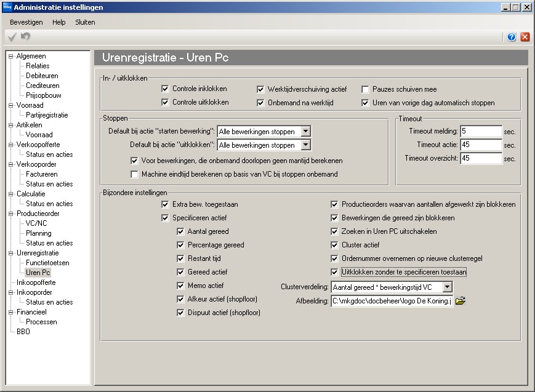
Task: Open Partijregistratie settings
Action: pyautogui.click(x=47, y=115)
